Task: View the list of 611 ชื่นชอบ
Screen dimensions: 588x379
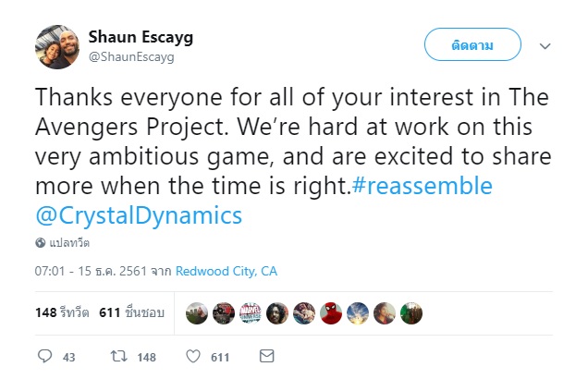Action: point(131,312)
